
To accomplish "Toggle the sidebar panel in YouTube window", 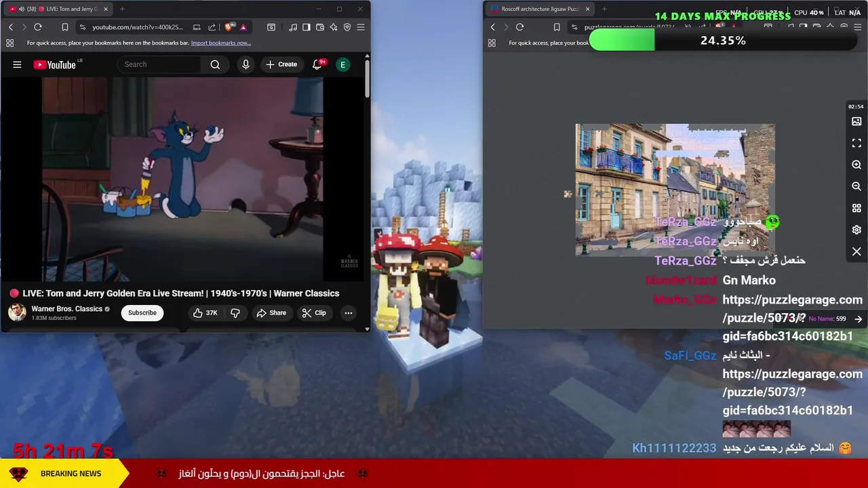I will 307,27.
